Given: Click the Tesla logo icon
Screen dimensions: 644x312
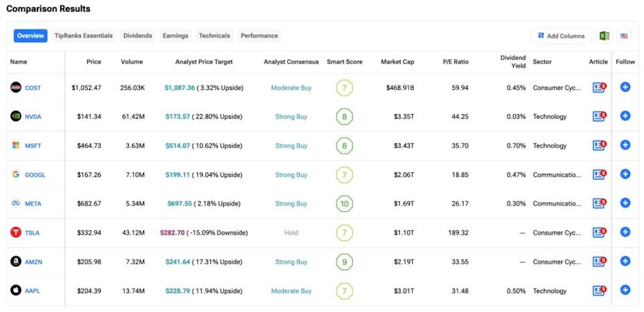Looking at the screenshot, I should (x=15, y=232).
